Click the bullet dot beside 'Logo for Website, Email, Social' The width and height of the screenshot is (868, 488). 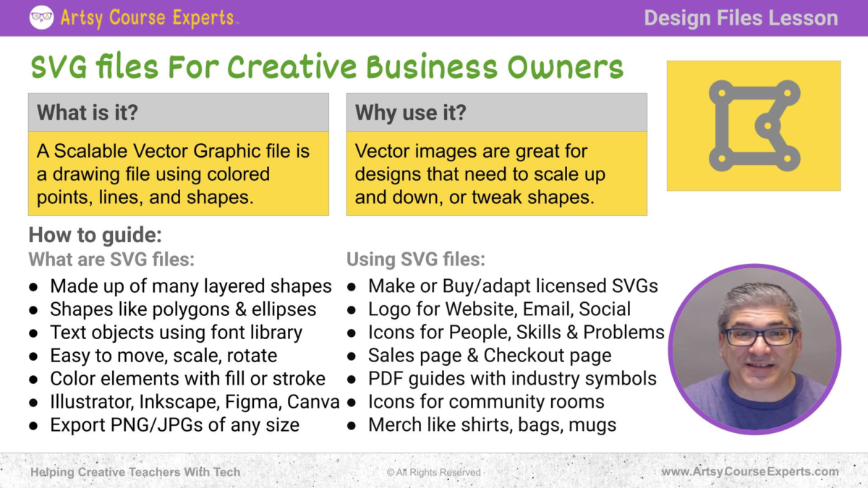point(353,309)
